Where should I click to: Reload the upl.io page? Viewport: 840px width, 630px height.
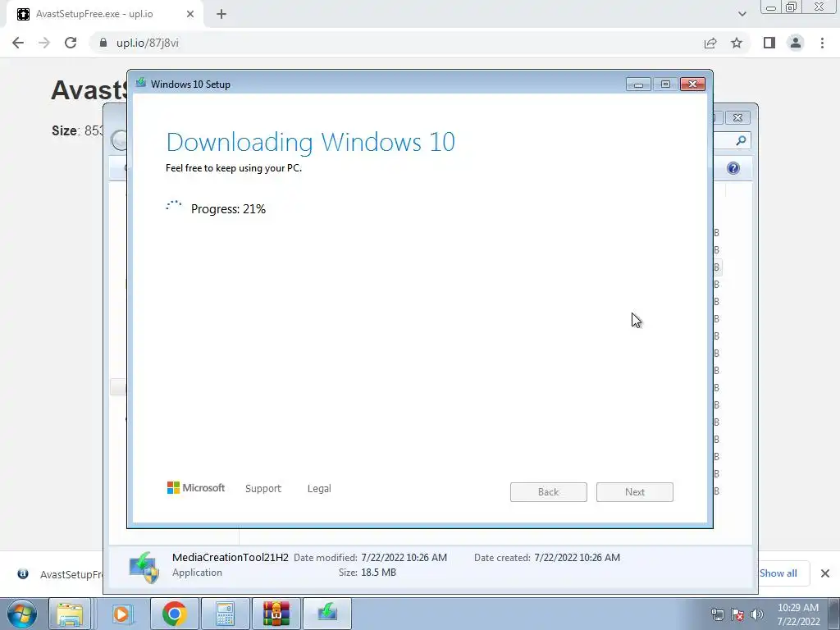(71, 43)
